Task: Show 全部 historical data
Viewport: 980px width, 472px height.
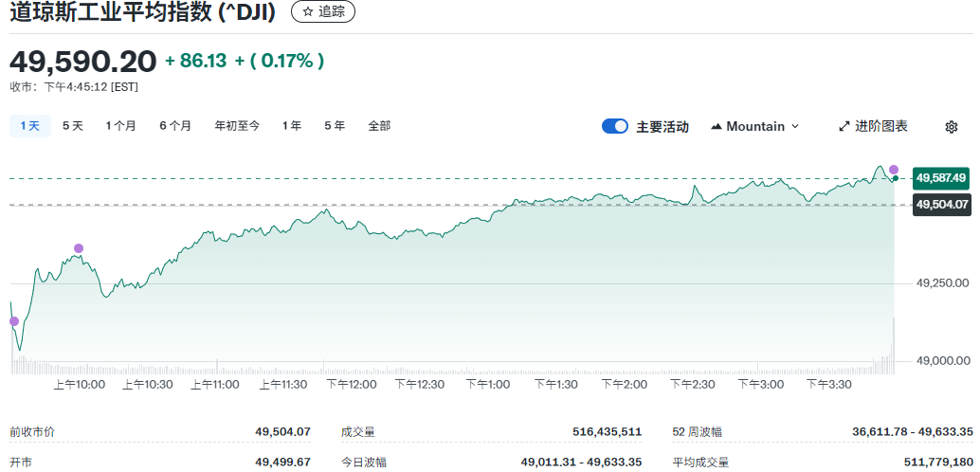Action: [379, 126]
